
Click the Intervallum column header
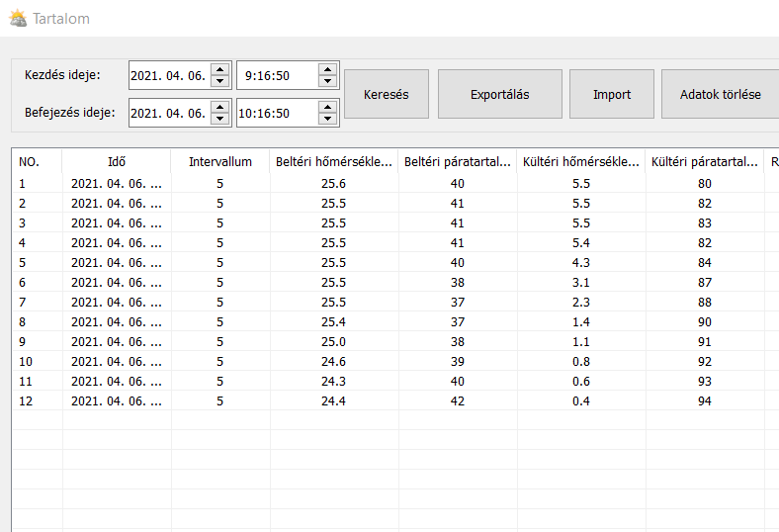click(x=219, y=162)
